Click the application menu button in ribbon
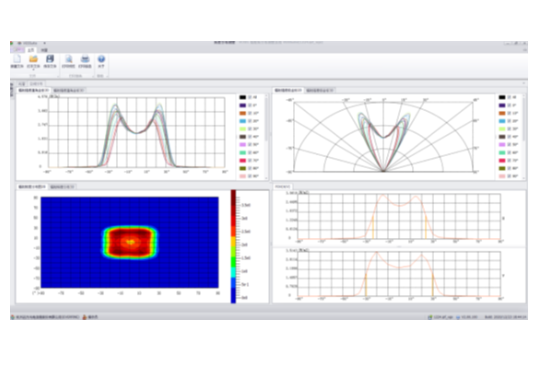 pos(17,50)
